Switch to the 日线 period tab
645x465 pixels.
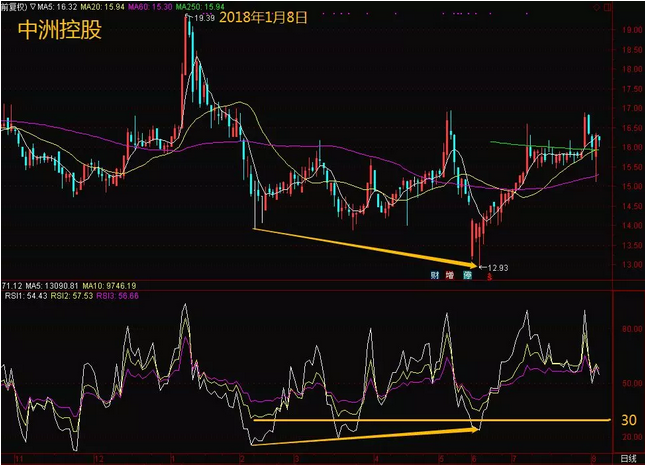(x=626, y=458)
